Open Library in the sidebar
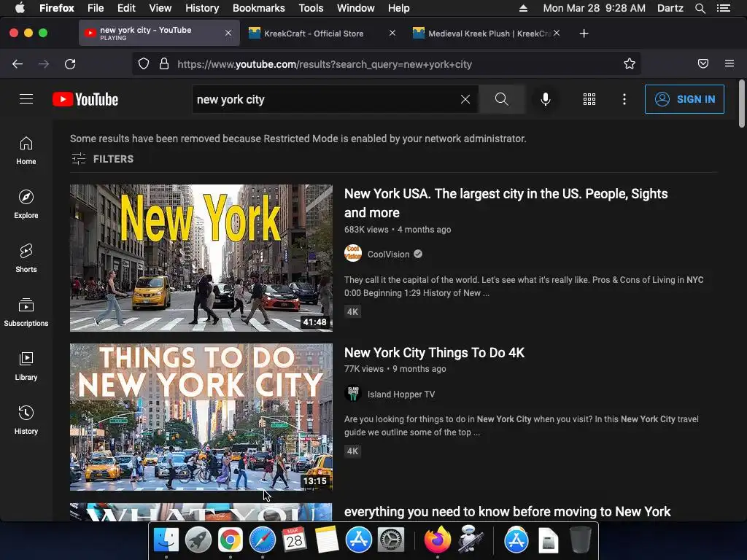 26,366
